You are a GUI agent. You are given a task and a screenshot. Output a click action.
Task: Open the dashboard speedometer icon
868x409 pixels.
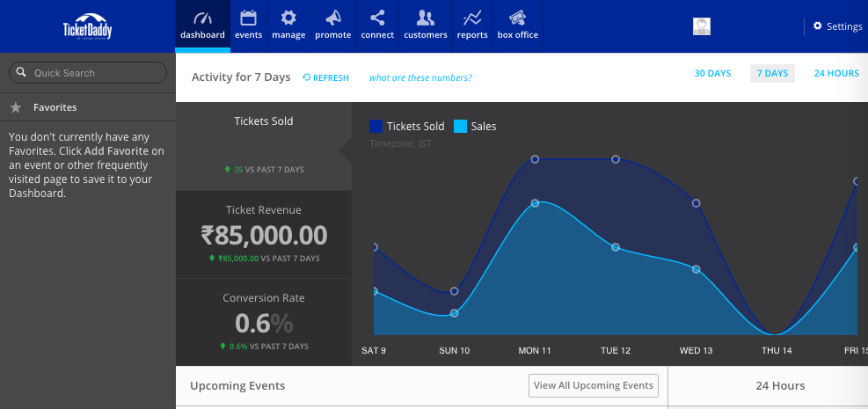point(202,18)
